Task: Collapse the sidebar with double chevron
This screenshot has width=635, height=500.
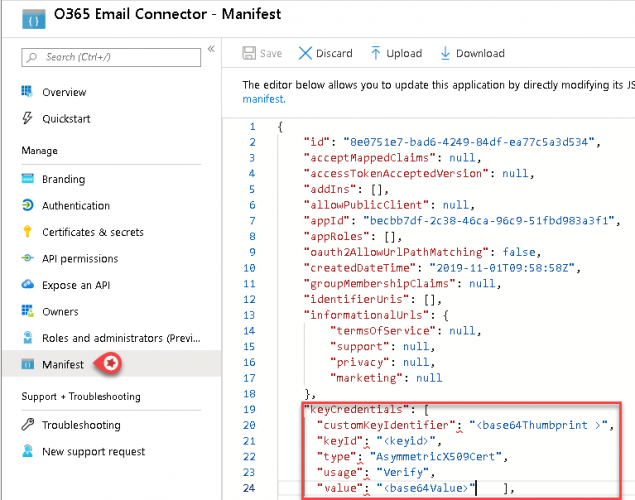Action: coord(211,48)
